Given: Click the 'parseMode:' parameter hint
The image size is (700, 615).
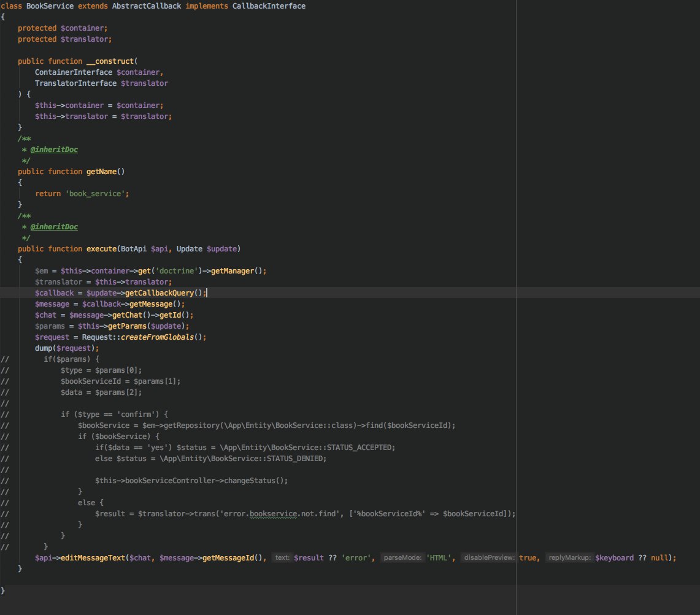Looking at the screenshot, I should point(402,558).
